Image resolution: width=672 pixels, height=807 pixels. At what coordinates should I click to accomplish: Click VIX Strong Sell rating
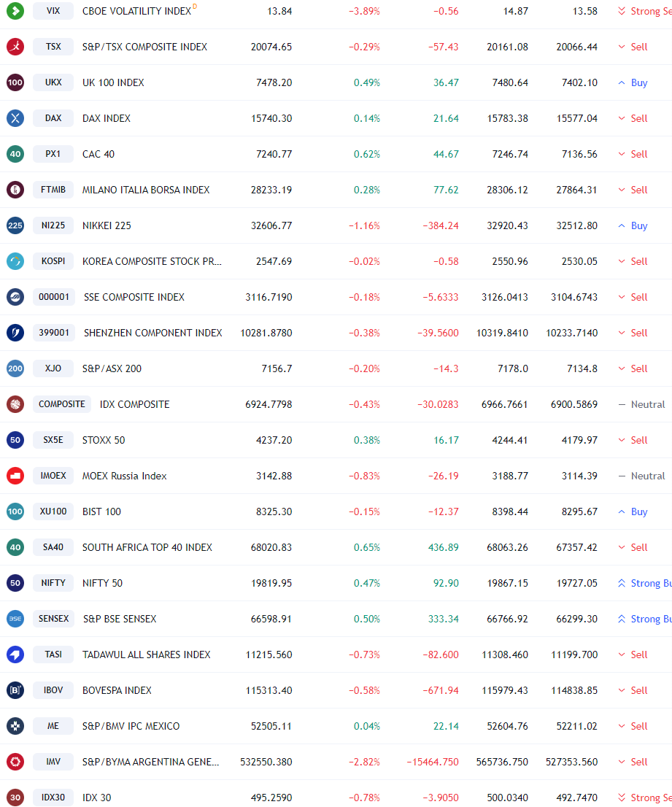point(644,11)
